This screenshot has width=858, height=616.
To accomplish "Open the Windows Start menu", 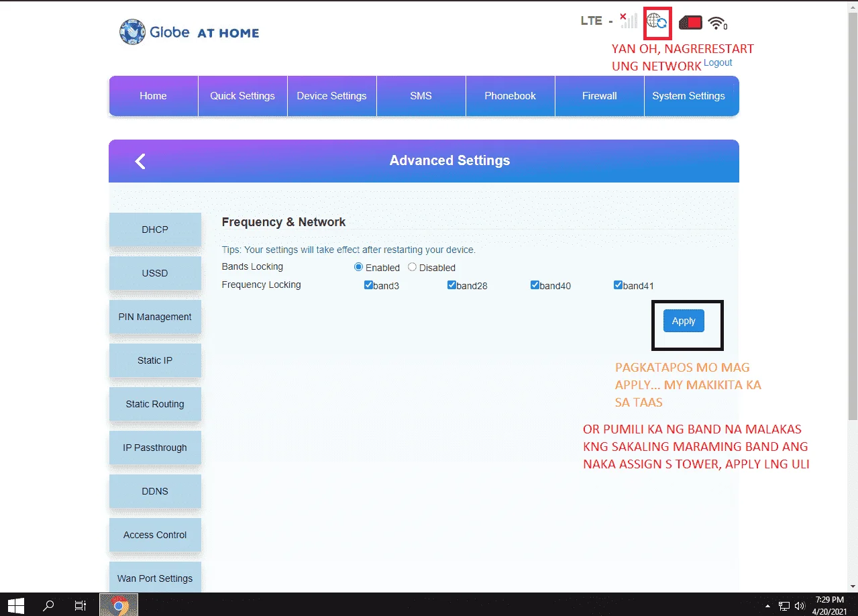I will [x=16, y=605].
